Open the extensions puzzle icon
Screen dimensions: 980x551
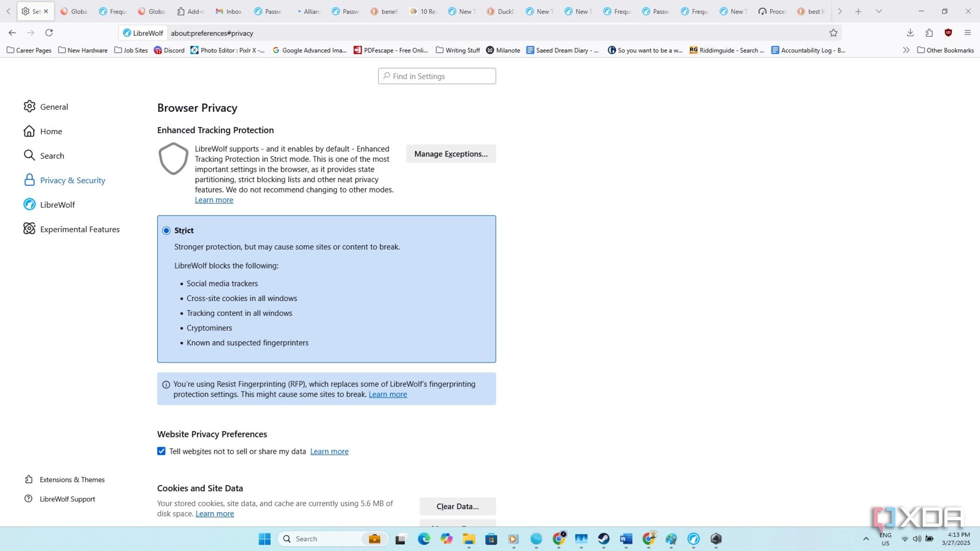point(929,33)
